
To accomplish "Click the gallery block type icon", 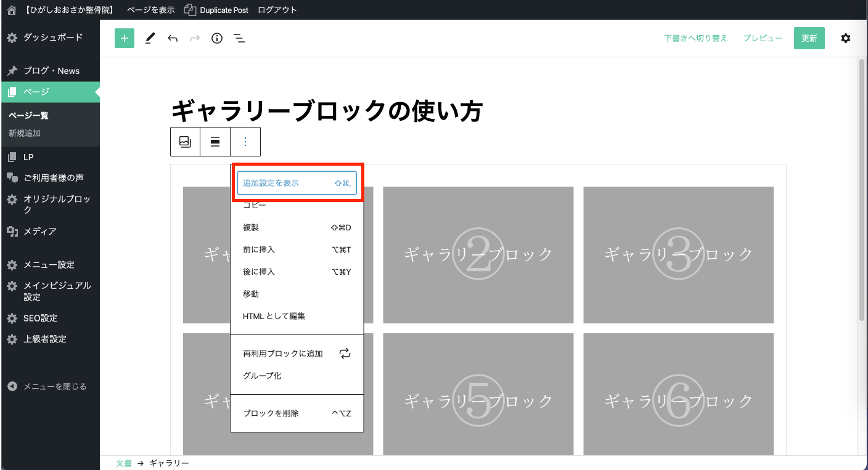I will [186, 142].
